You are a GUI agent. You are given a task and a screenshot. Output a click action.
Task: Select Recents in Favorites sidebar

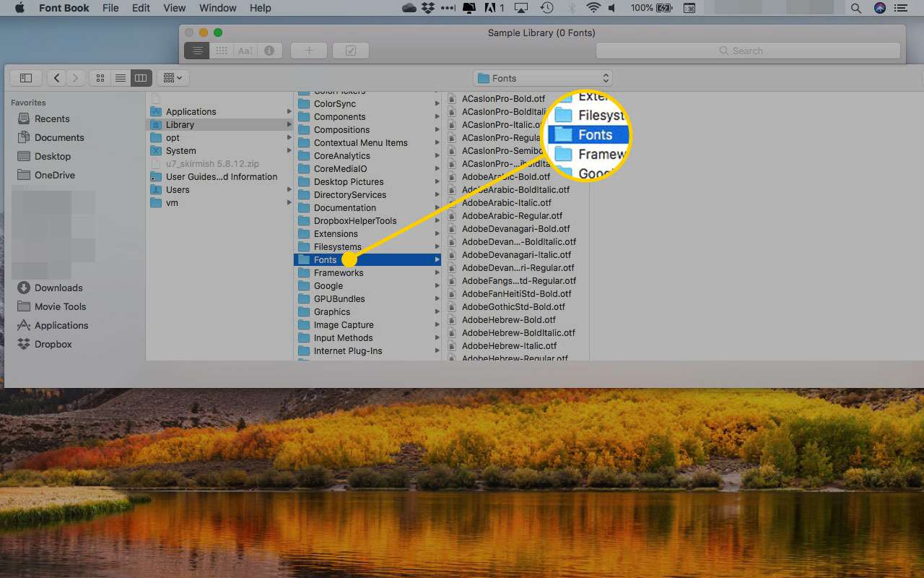pos(52,118)
